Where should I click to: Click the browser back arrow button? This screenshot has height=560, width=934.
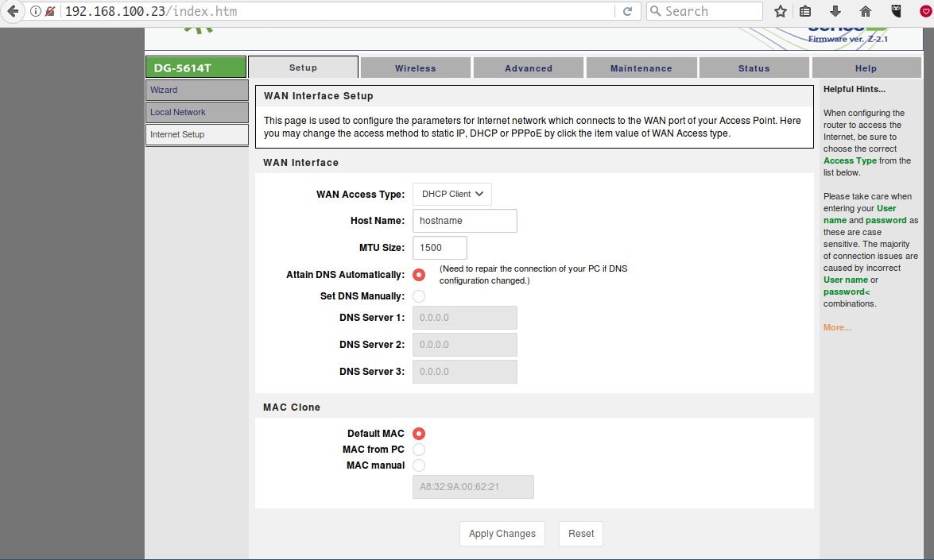[12, 11]
